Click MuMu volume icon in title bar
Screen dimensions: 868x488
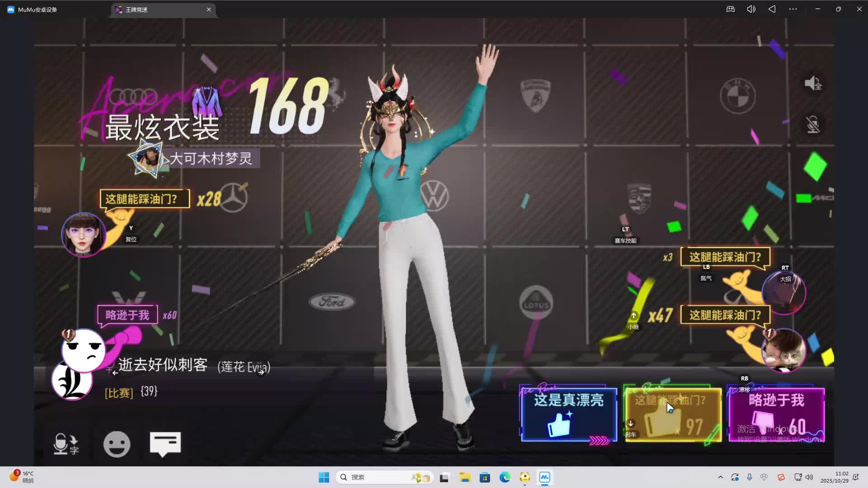click(751, 9)
